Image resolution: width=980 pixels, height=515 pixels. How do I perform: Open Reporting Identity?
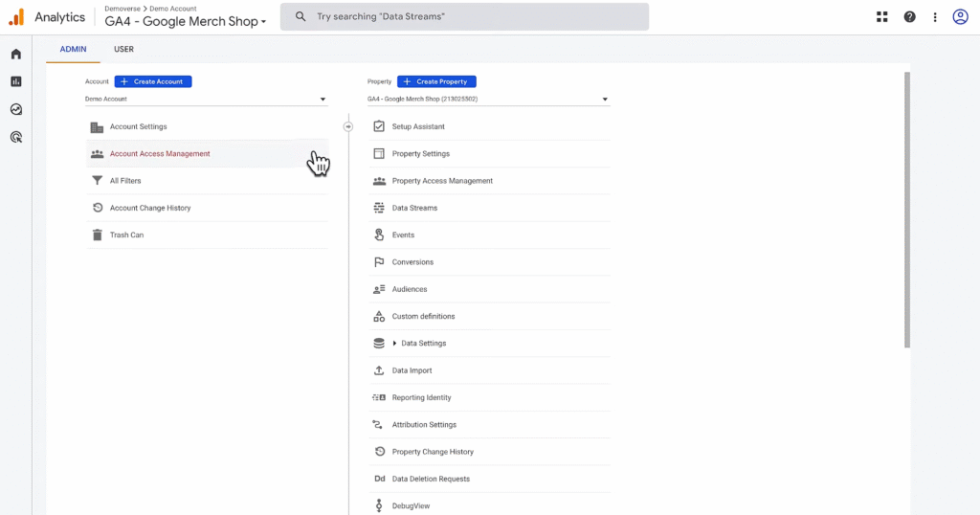(x=489, y=397)
